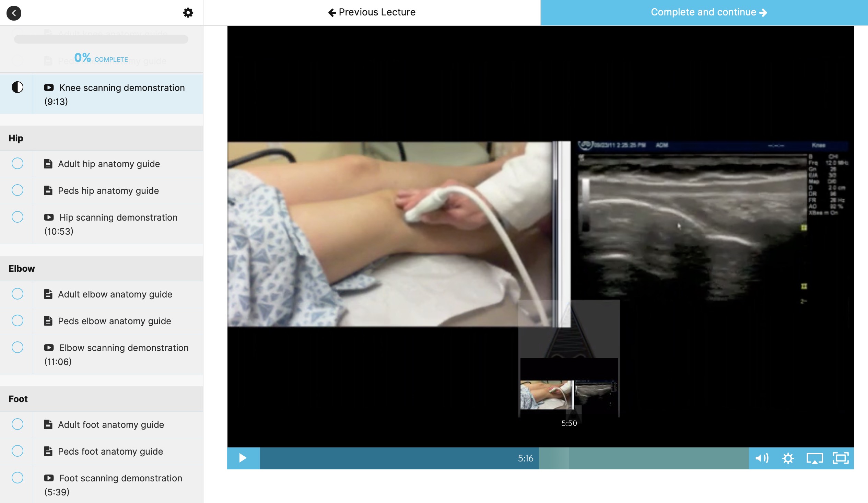Click the half-filled Knee scanning progress circle

click(x=17, y=87)
